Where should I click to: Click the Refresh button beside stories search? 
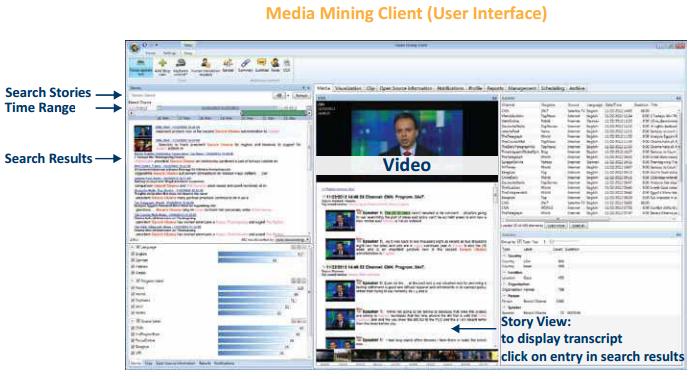click(301, 96)
